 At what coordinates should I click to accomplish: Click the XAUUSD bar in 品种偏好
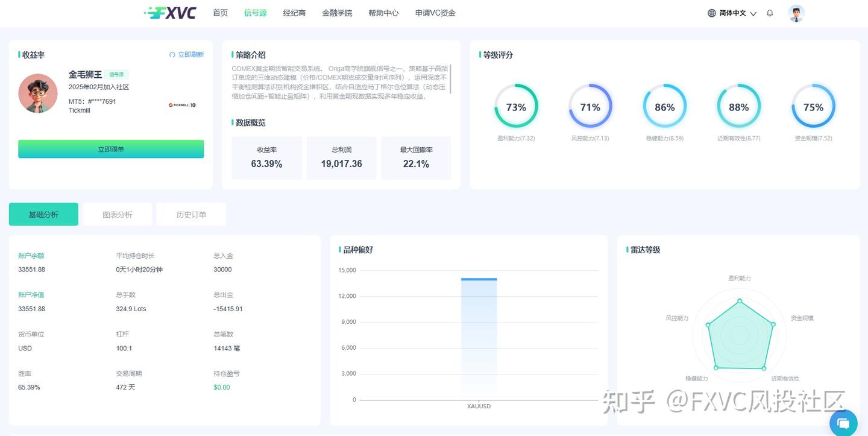coord(479,338)
